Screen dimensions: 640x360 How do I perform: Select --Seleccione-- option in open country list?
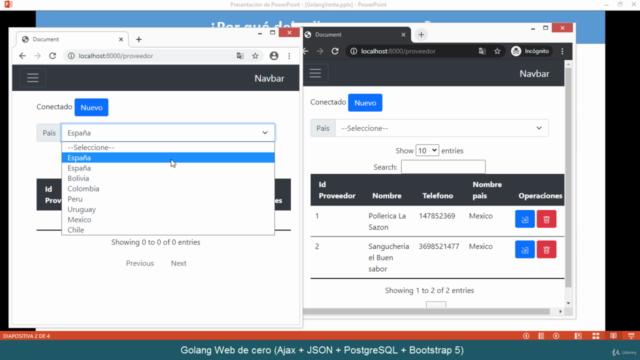tap(168, 147)
